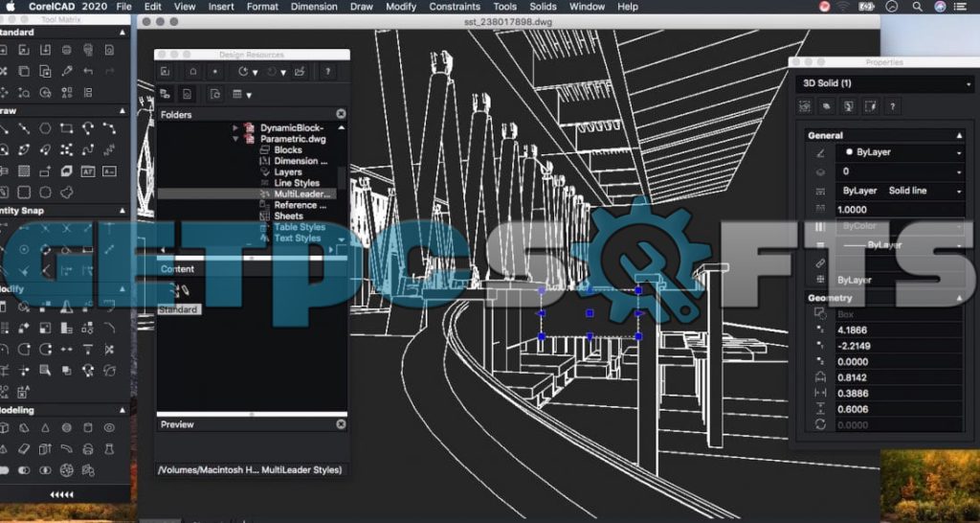Open the line color ByLayer swatch dropdown
The image size is (980, 523).
point(900,152)
